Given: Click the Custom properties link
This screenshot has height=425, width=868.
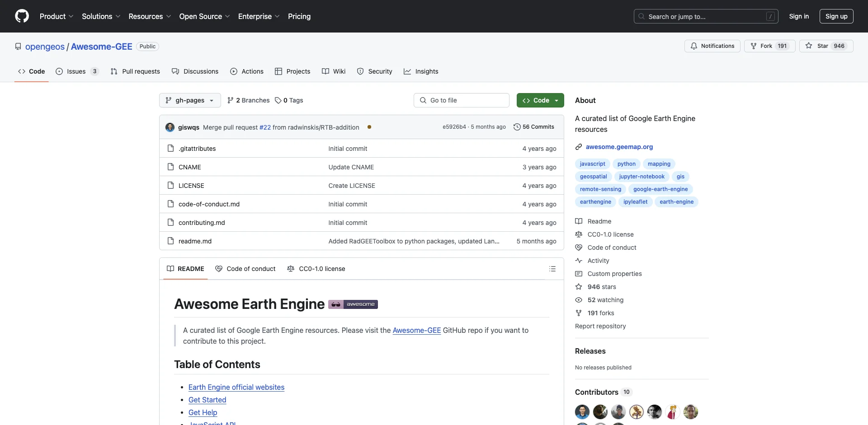Looking at the screenshot, I should point(614,274).
